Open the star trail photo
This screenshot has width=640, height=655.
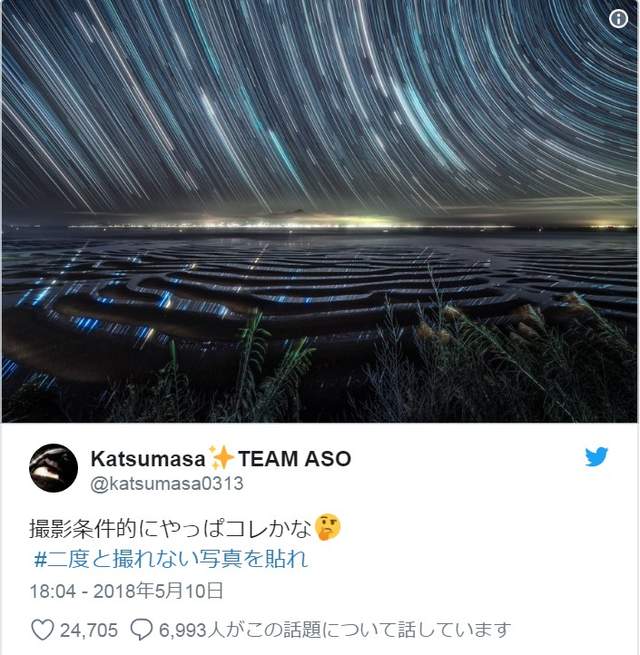[x=320, y=211]
